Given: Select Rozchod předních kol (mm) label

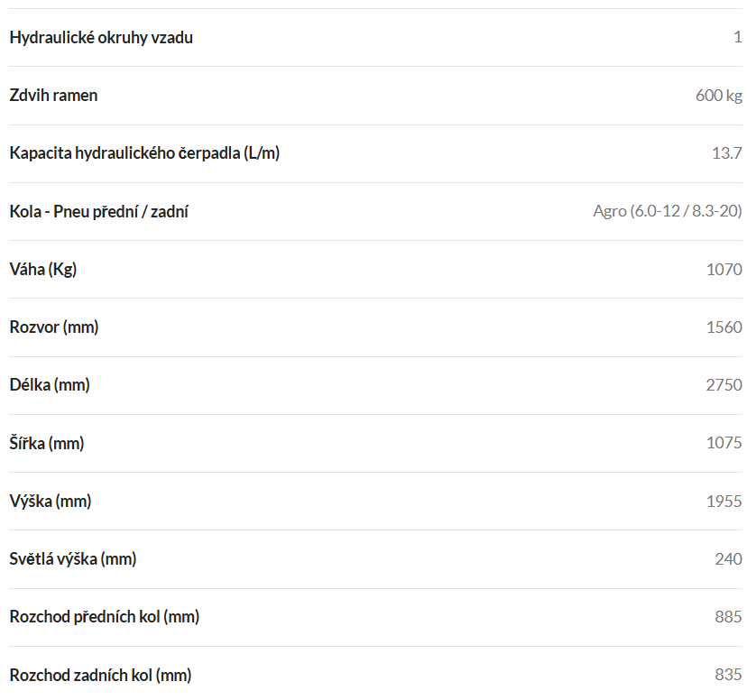Looking at the screenshot, I should click(105, 617).
